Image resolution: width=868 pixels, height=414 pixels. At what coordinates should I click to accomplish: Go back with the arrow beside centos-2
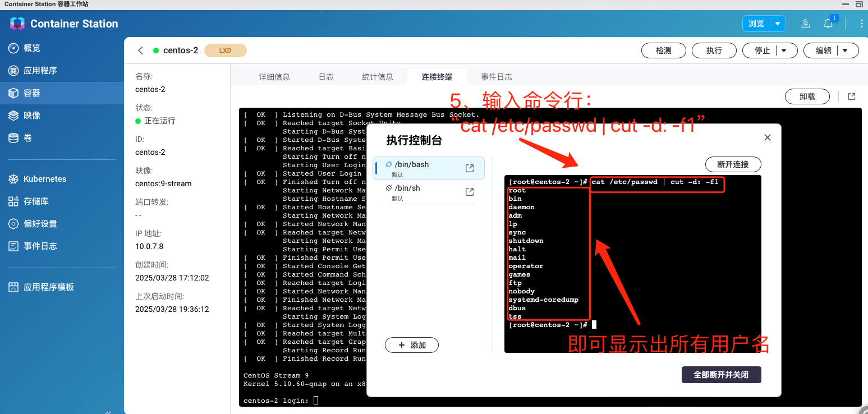(x=140, y=50)
